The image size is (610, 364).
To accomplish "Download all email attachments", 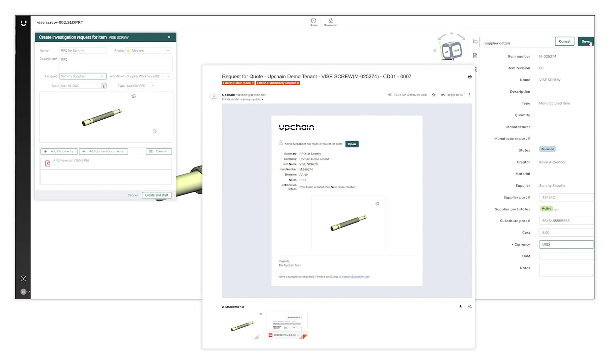I will (x=461, y=307).
